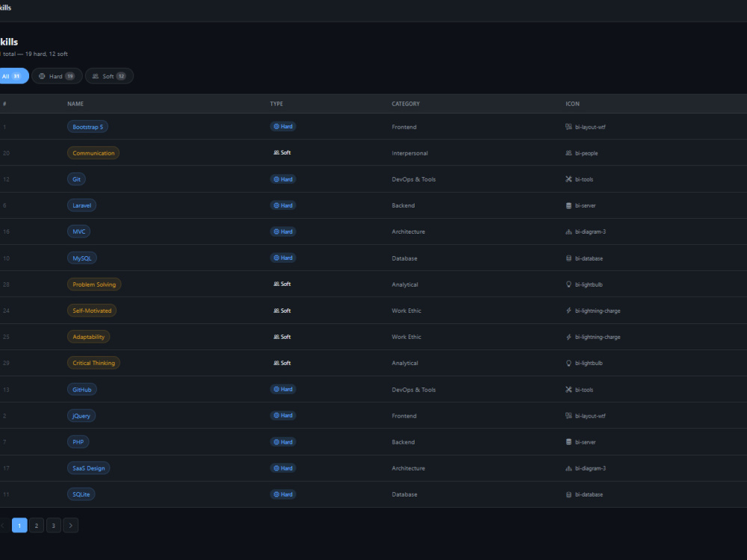Open the Laravel skill badge
Image resolution: width=747 pixels, height=560 pixels.
click(81, 205)
